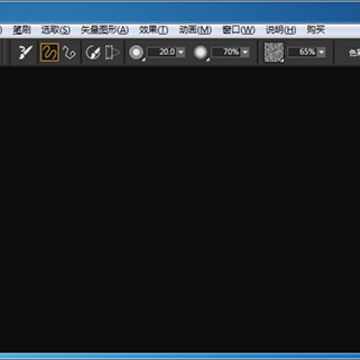This screenshot has height=360, width=360.
Task: Expand the dropdown next to 20.0
Action: pyautogui.click(x=181, y=52)
